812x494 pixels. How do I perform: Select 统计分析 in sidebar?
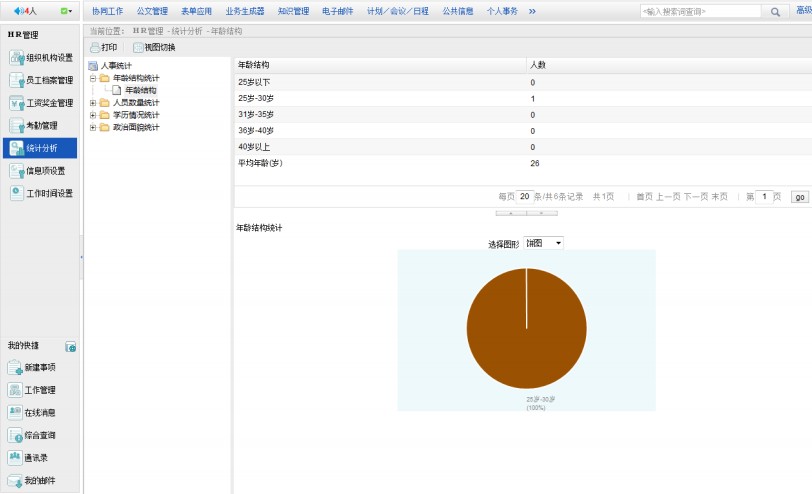click(x=40, y=148)
